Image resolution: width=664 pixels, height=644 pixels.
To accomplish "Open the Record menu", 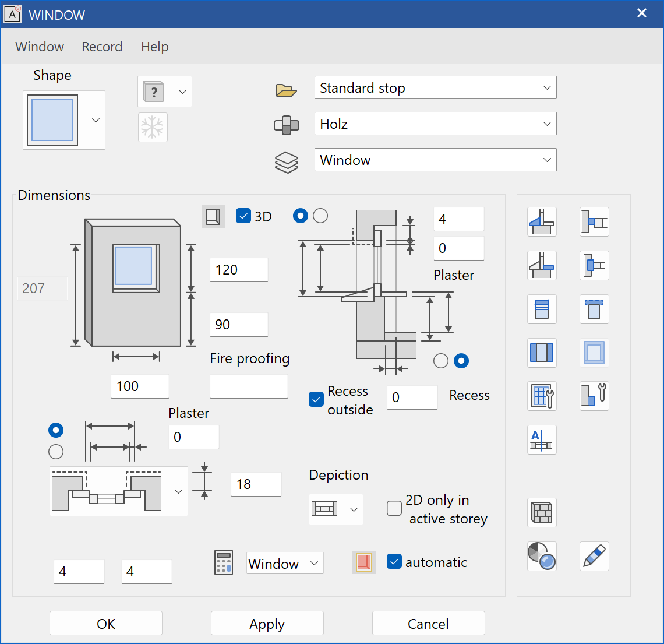I will pyautogui.click(x=102, y=47).
